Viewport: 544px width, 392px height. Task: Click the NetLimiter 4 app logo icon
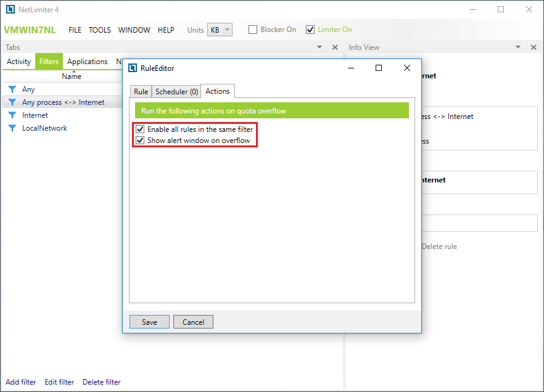[x=10, y=9]
